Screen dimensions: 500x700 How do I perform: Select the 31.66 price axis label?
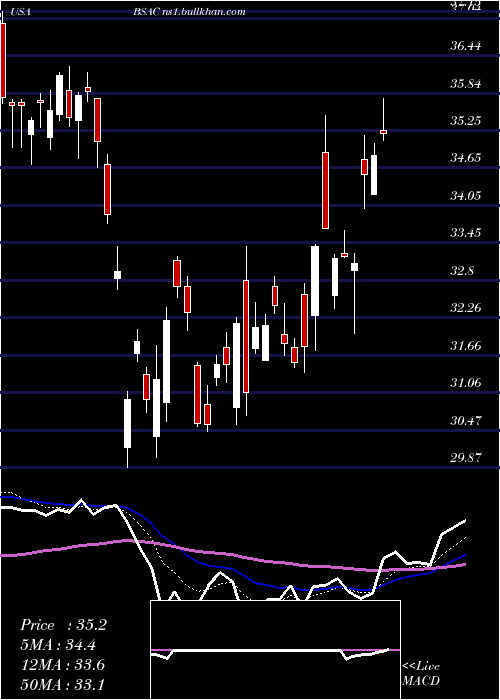tap(466, 346)
